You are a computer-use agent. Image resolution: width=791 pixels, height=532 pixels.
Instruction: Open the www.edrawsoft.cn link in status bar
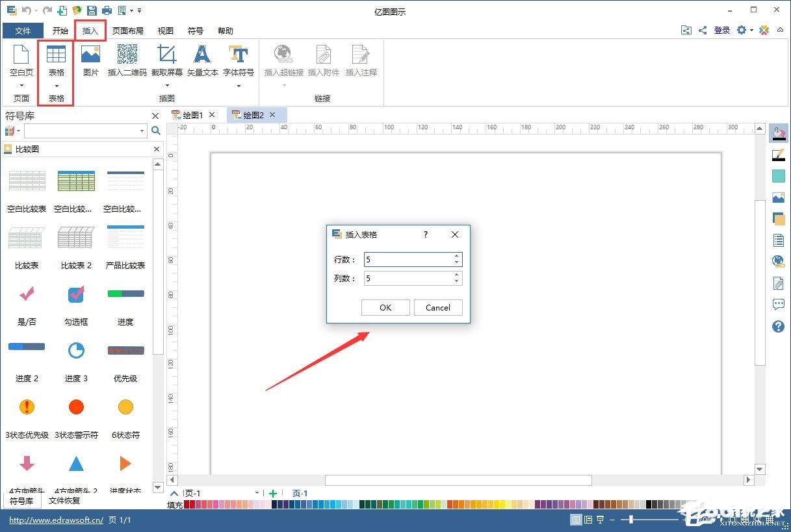pos(57,520)
